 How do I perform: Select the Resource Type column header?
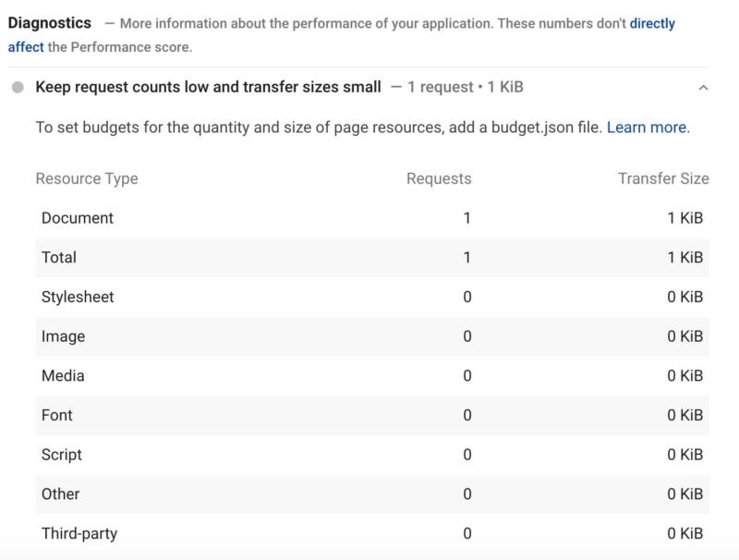[x=87, y=178]
